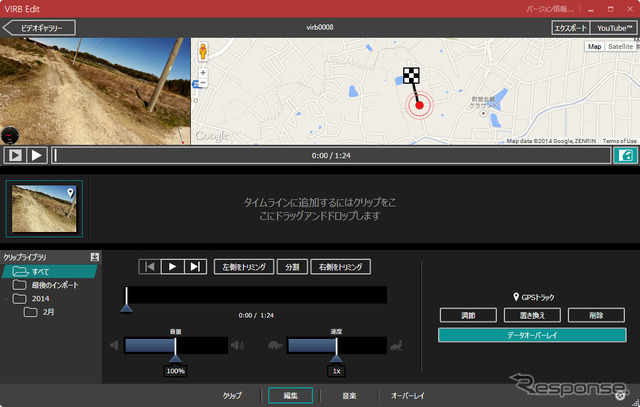The image size is (640, 407).
Task: Jump to clip start button
Action: pos(149,267)
